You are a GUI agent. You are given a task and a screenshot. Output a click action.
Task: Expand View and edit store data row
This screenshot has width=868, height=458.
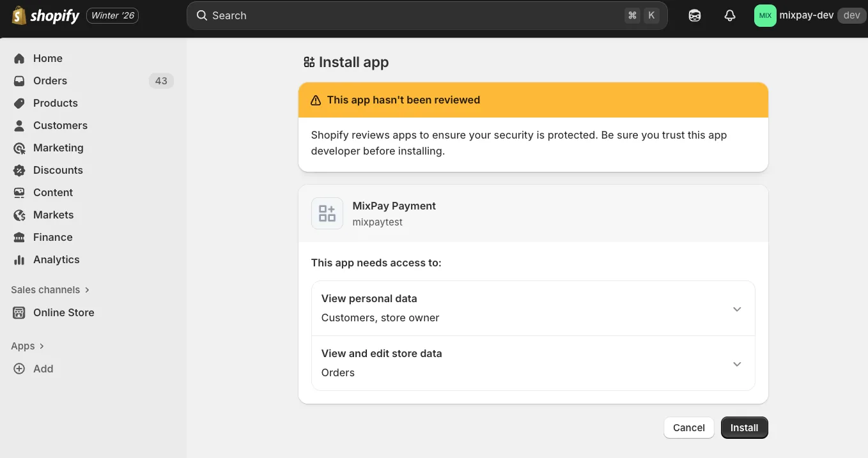pyautogui.click(x=533, y=363)
